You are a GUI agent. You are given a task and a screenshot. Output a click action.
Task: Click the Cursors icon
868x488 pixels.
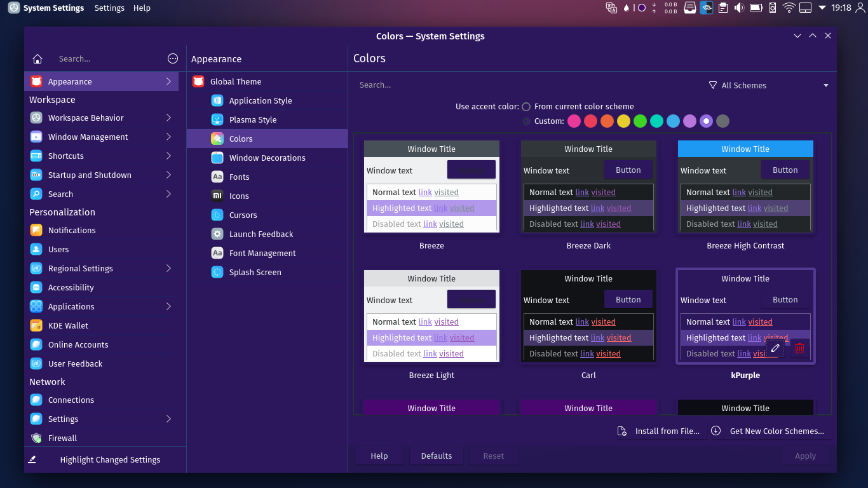(217, 215)
